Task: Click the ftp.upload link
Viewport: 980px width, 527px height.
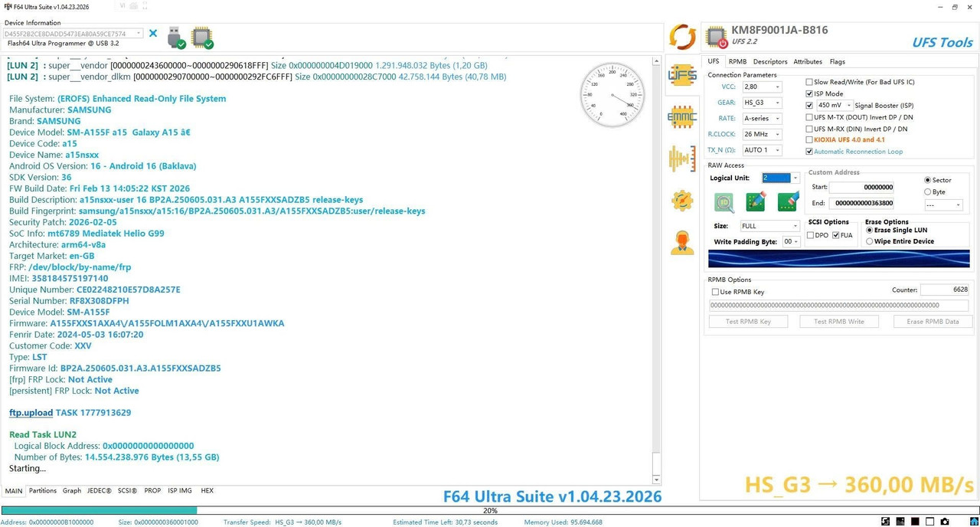Action: click(x=31, y=413)
